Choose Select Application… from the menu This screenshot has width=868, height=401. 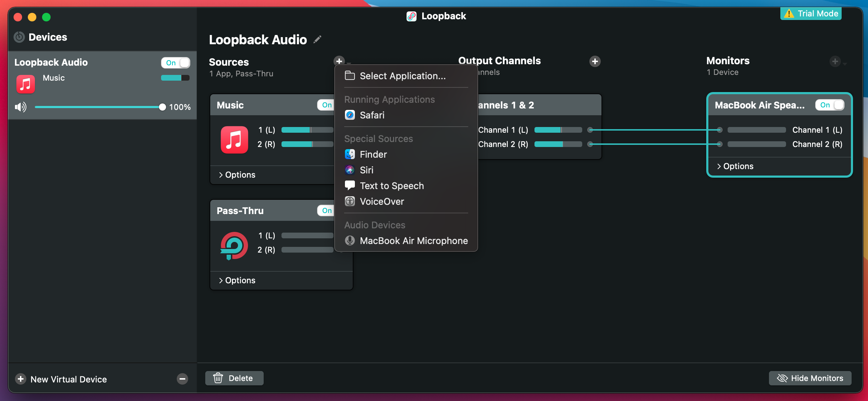click(x=406, y=76)
